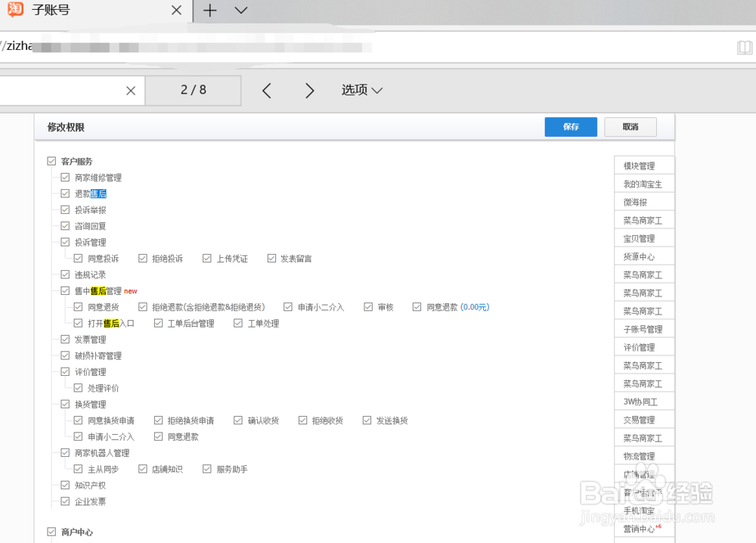Open the 选项 dropdown in find bar

click(361, 90)
